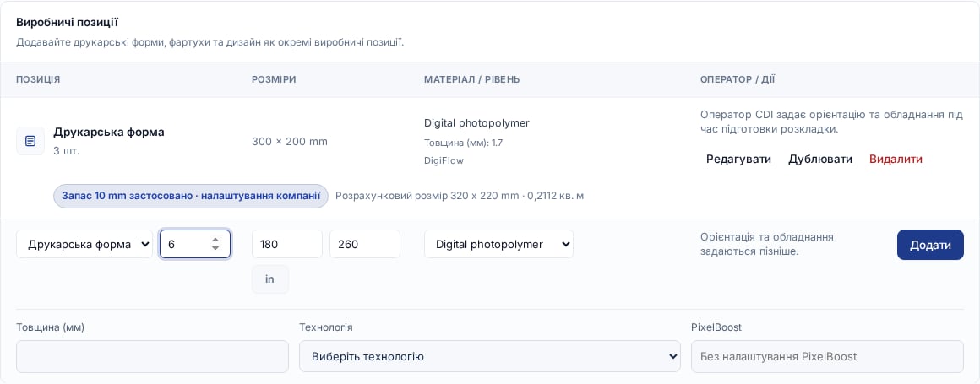Image resolution: width=980 pixels, height=384 pixels.
Task: Click the red Видалити action
Action: tap(896, 160)
